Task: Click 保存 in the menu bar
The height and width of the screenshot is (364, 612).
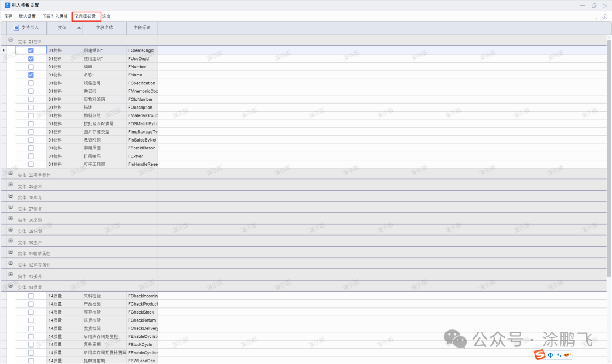Action: 8,16
